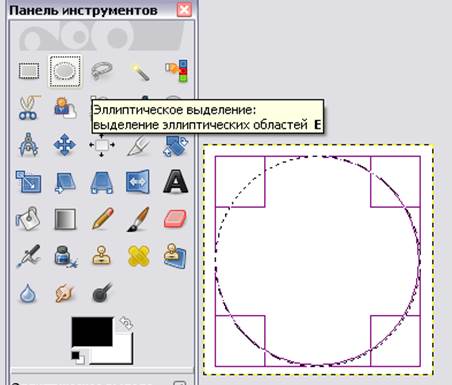Activate the Foreground Select tool
Screen dimensions: 452x385
[x=65, y=107]
